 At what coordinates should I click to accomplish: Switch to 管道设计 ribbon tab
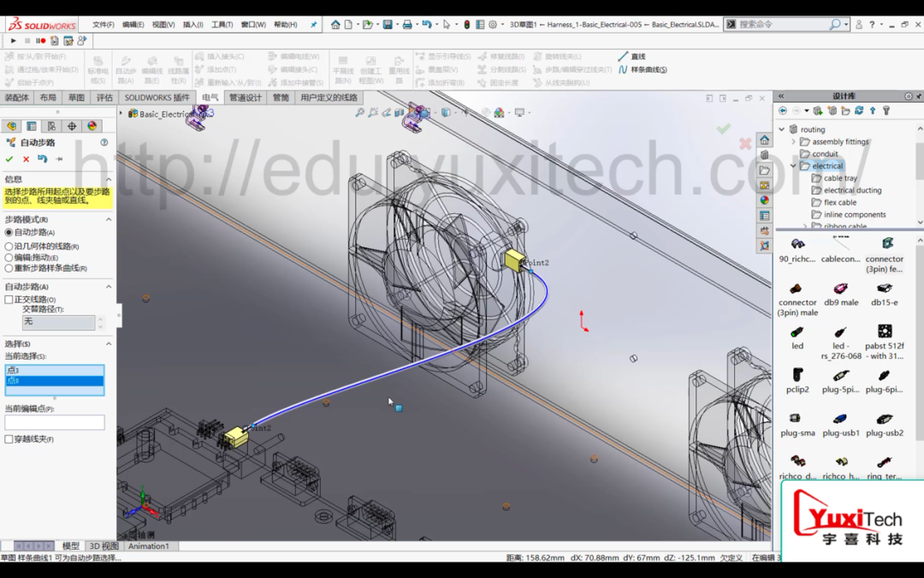246,98
